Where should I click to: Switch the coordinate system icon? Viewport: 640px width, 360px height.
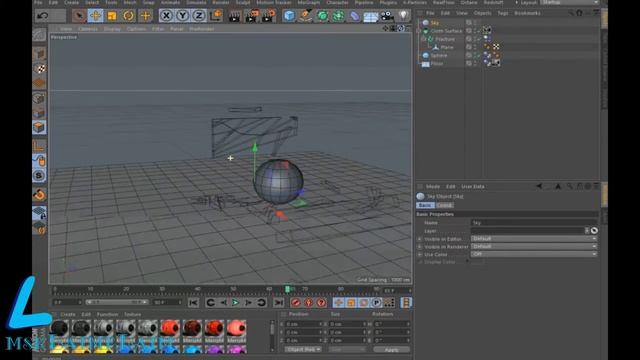coord(216,16)
